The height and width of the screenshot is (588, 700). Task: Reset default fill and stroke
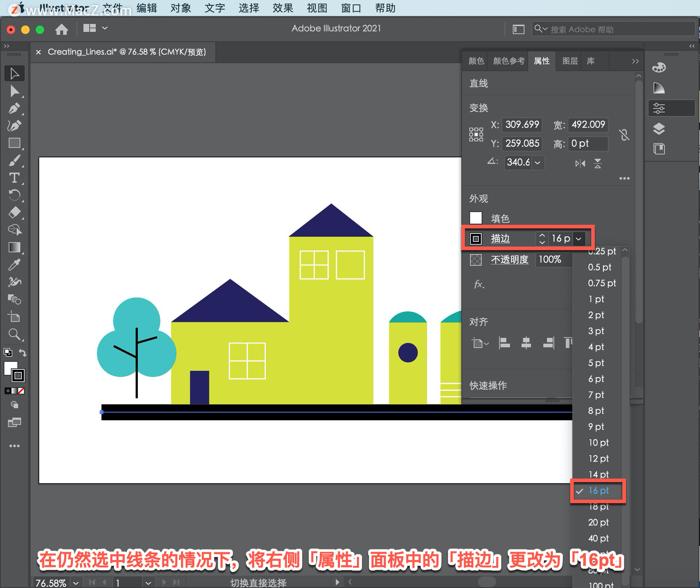pyautogui.click(x=8, y=352)
